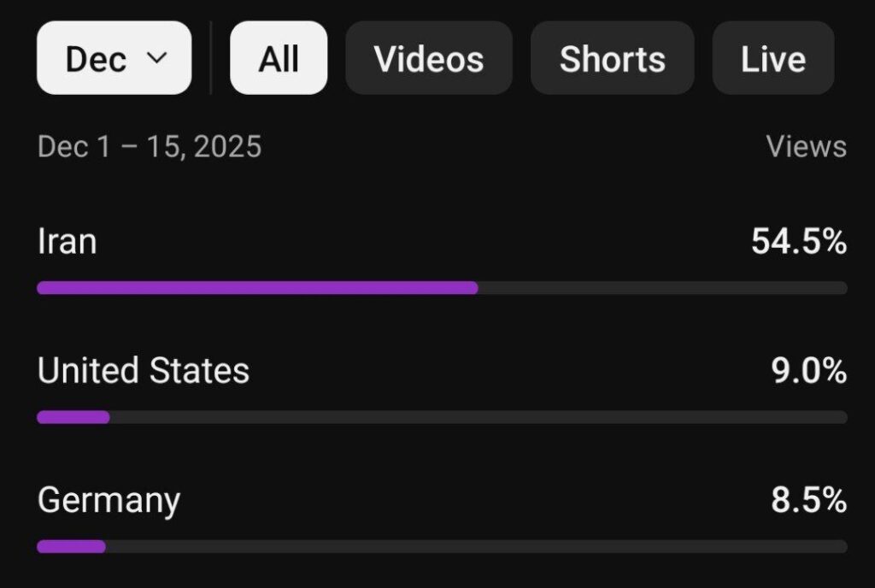
Task: Switch to the Videos filter
Action: click(x=429, y=58)
